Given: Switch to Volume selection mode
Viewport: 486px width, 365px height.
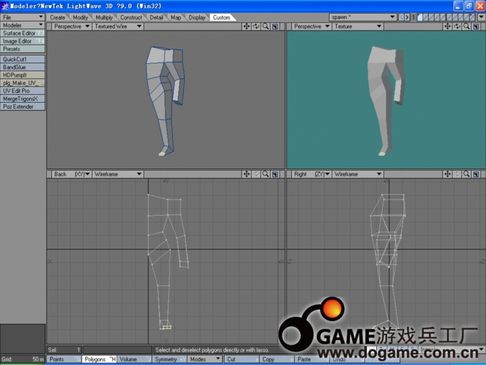Looking at the screenshot, I should click(134, 359).
